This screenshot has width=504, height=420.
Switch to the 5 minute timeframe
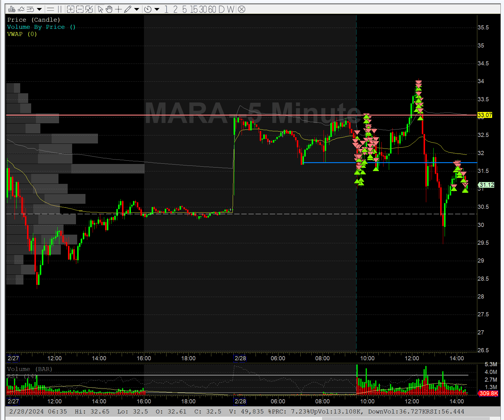tap(185, 10)
